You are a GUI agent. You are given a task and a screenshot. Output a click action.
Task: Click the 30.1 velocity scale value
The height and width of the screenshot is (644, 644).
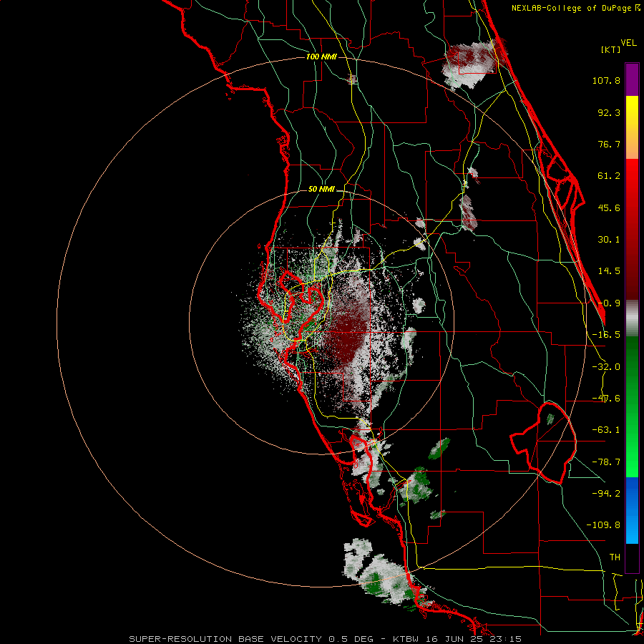coord(609,240)
